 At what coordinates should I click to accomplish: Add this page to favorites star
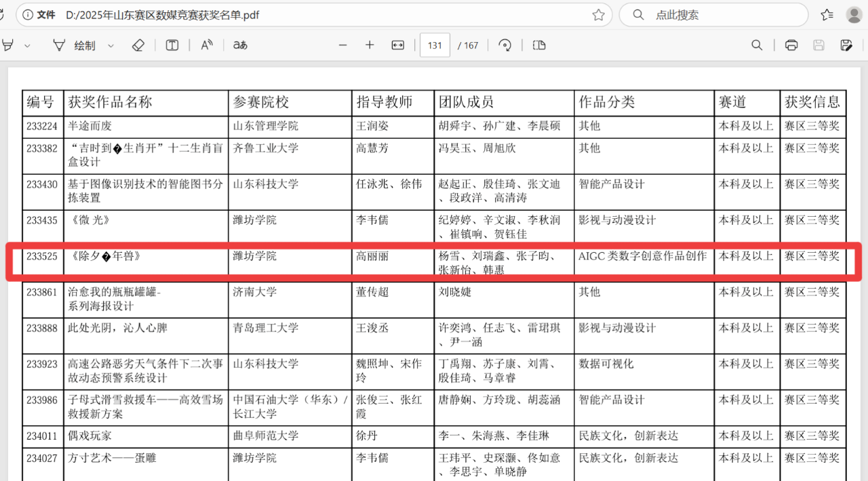coord(598,15)
